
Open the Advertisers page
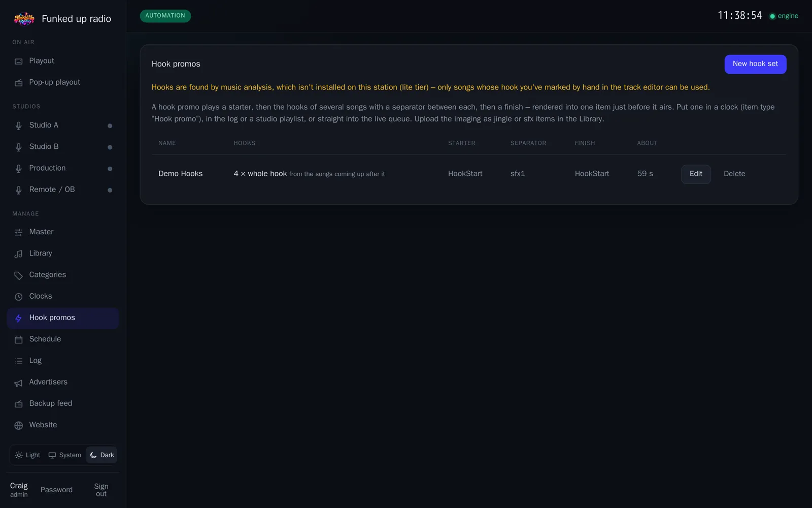63,382
